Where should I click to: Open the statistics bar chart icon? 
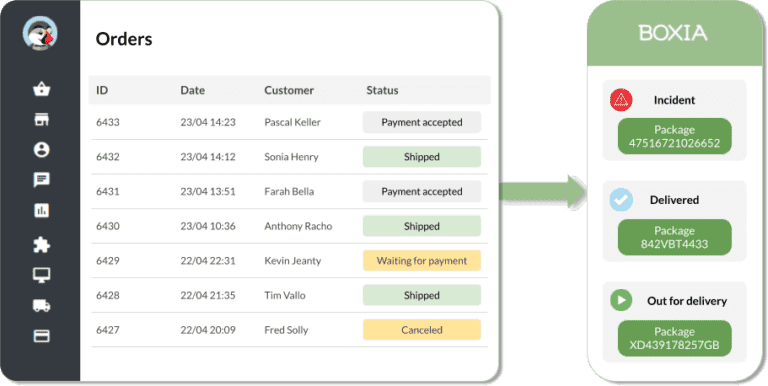coord(42,210)
